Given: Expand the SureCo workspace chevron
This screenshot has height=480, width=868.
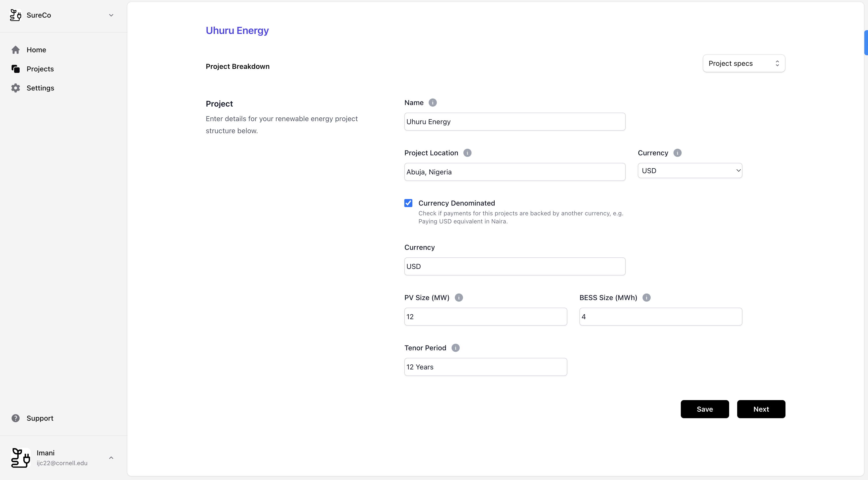Looking at the screenshot, I should (x=111, y=15).
